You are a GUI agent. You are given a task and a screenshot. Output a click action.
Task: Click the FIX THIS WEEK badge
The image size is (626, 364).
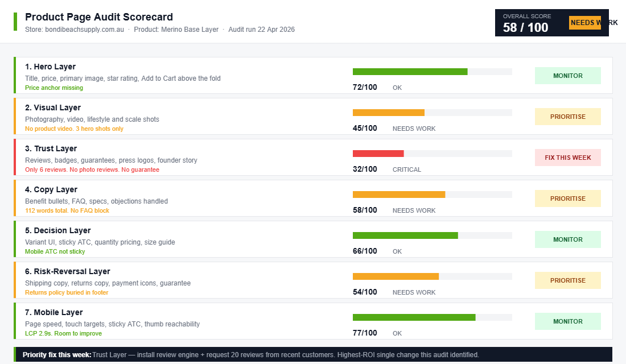pos(567,157)
